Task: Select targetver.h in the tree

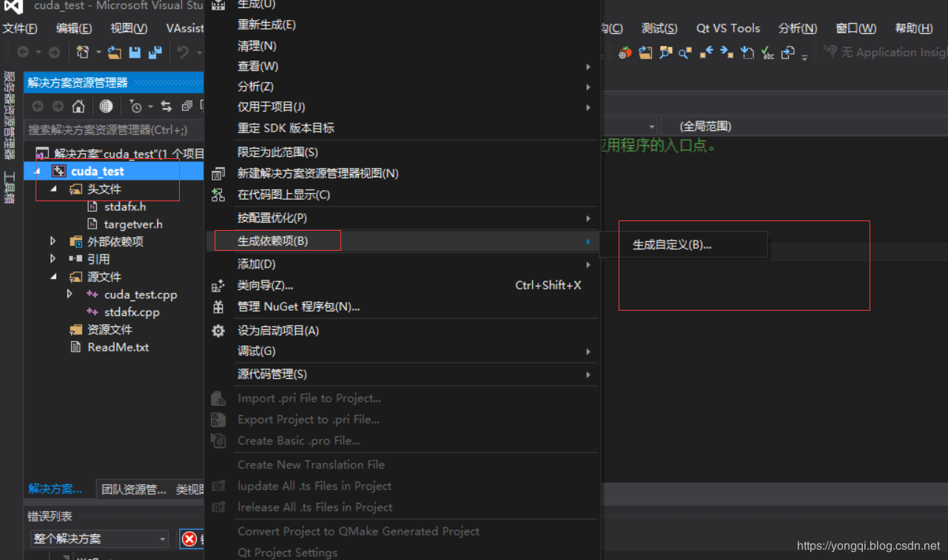Action: (x=133, y=224)
